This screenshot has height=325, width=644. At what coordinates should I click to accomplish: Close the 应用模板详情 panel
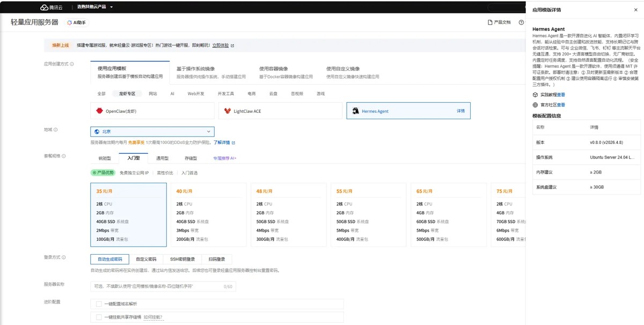click(x=636, y=10)
